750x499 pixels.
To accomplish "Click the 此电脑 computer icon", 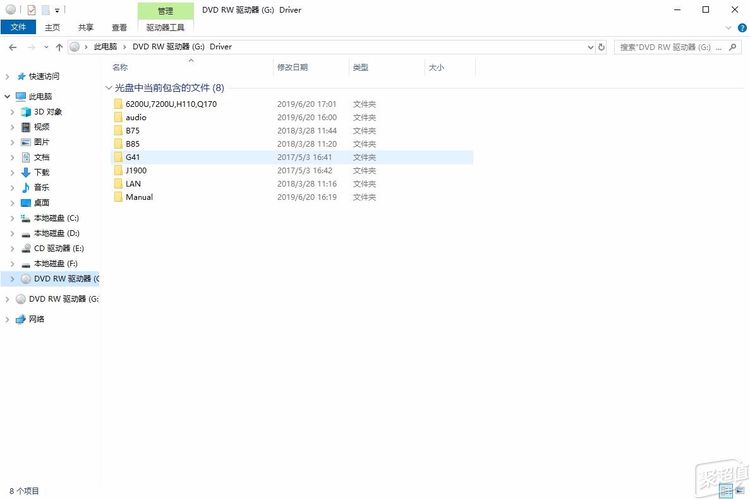I will click(21, 96).
